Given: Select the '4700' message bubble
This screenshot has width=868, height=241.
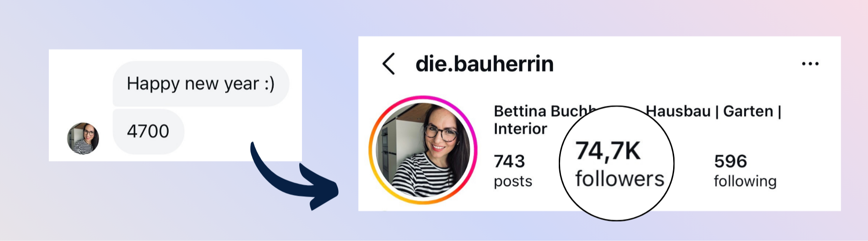Looking at the screenshot, I should [x=148, y=132].
